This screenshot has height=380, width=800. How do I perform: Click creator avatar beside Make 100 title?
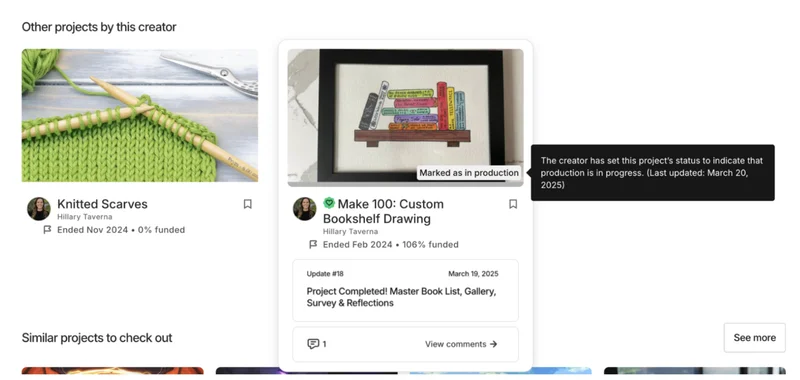[305, 209]
